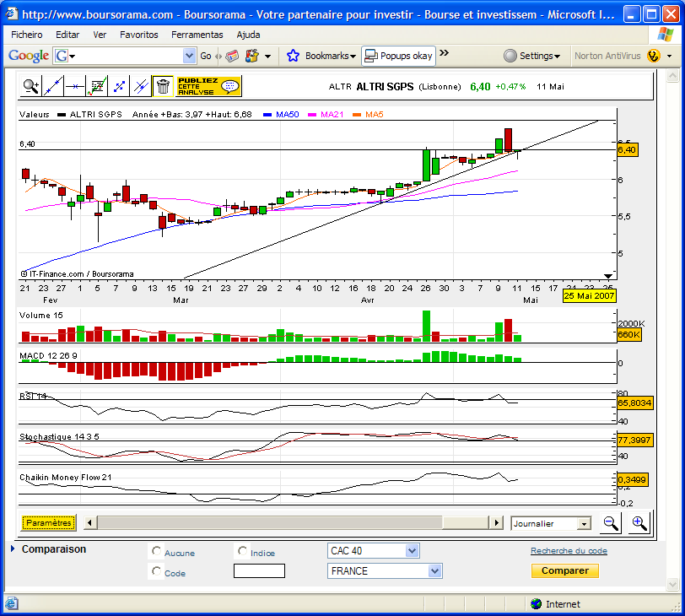This screenshot has width=685, height=616.
Task: Click the Code text input field
Action: pos(259,571)
